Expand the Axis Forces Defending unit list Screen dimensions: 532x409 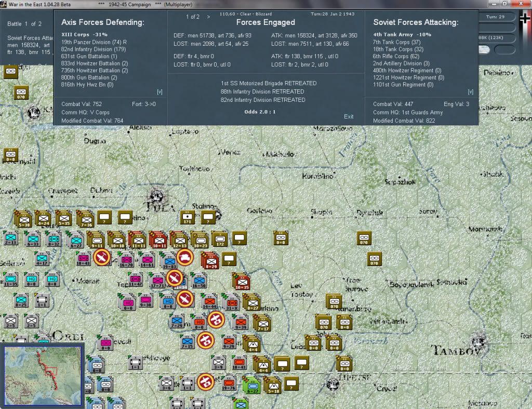[x=159, y=92]
